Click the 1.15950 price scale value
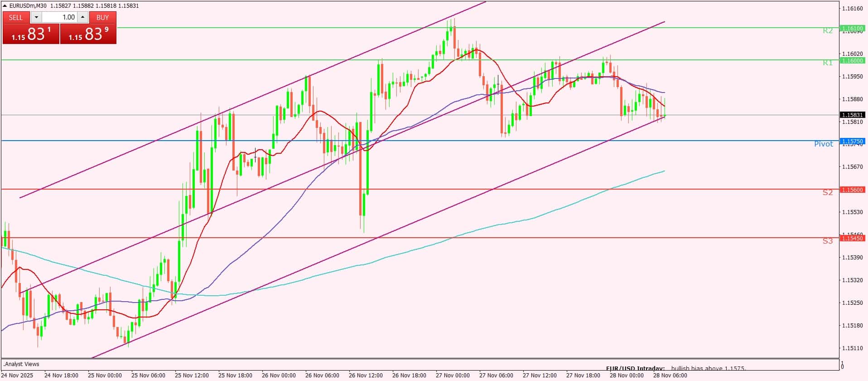Viewport: 868px width, 381px height. click(x=852, y=76)
